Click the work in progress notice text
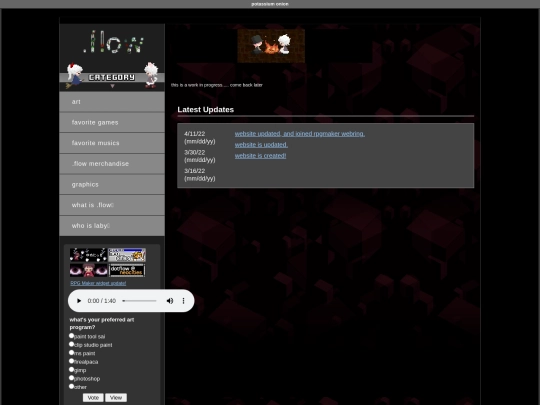The height and width of the screenshot is (405, 540). point(217,85)
